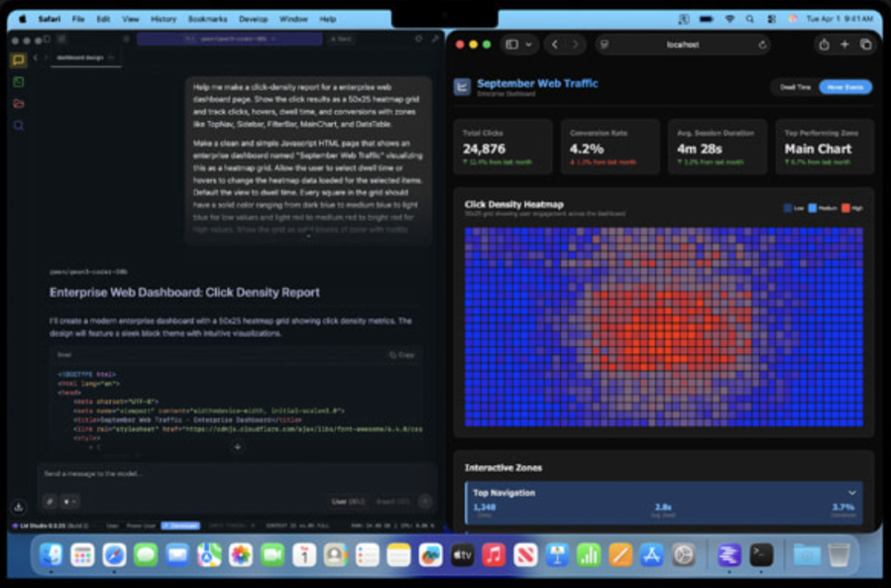
Task: Click the downloads icon at sidebar bottom
Action: click(x=18, y=506)
